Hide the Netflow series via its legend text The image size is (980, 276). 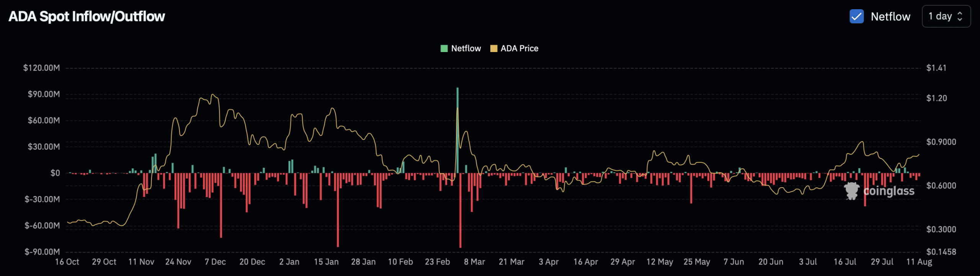point(465,49)
